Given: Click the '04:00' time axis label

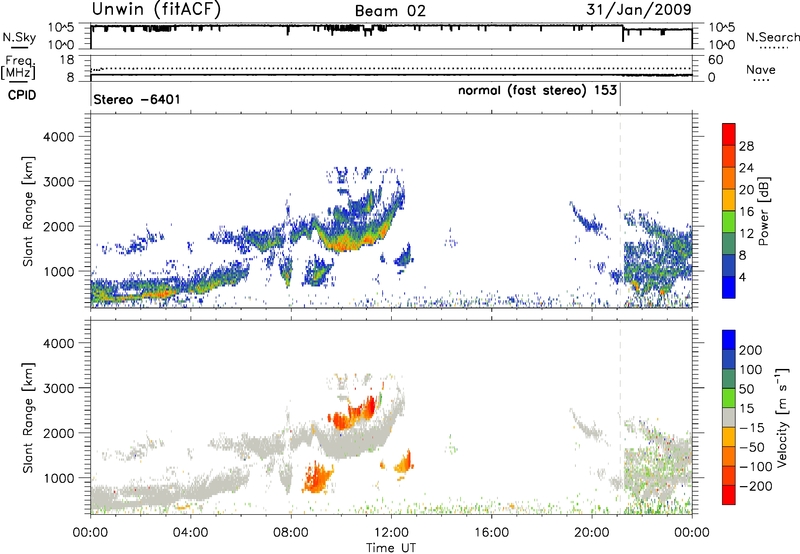Looking at the screenshot, I should click(190, 533).
